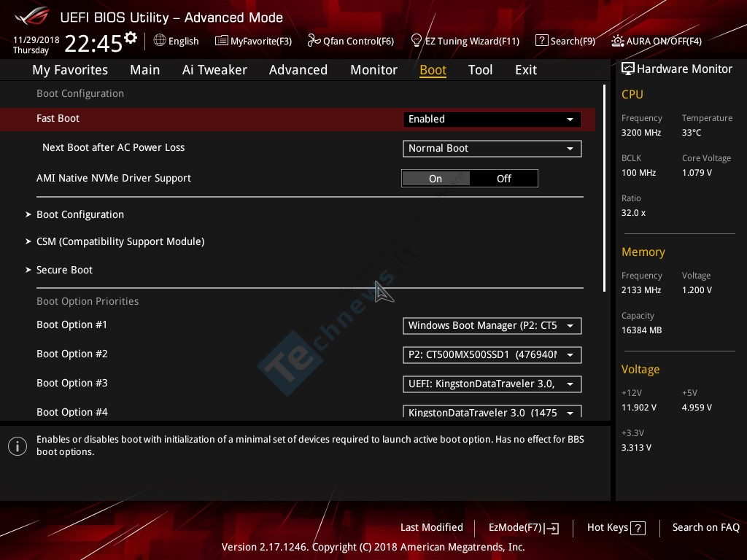Viewport: 747px width, 560px height.
Task: Switch to My Favorites tab
Action: coord(70,70)
